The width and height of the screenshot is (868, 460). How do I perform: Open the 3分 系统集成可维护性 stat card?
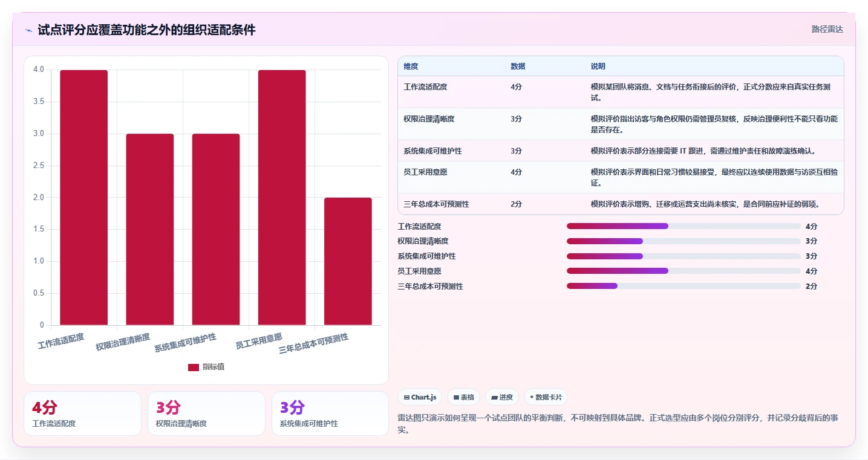[x=330, y=413]
